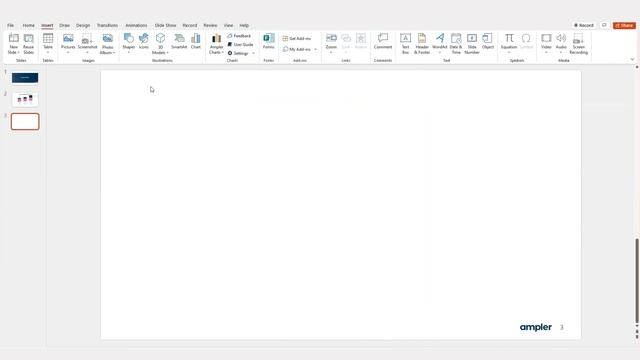Click the Record button at top right
The height and width of the screenshot is (360, 640).
click(584, 25)
